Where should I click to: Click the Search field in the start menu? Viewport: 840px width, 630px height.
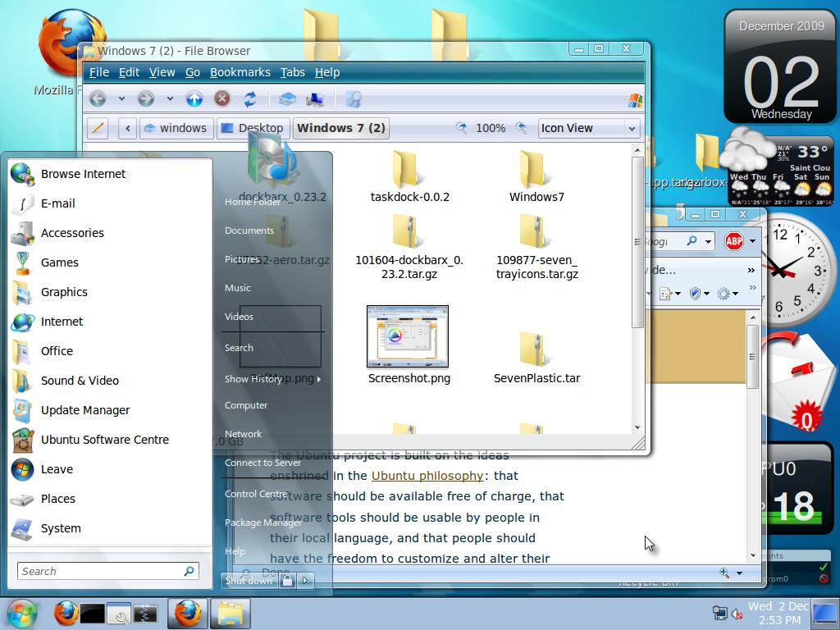[107, 570]
